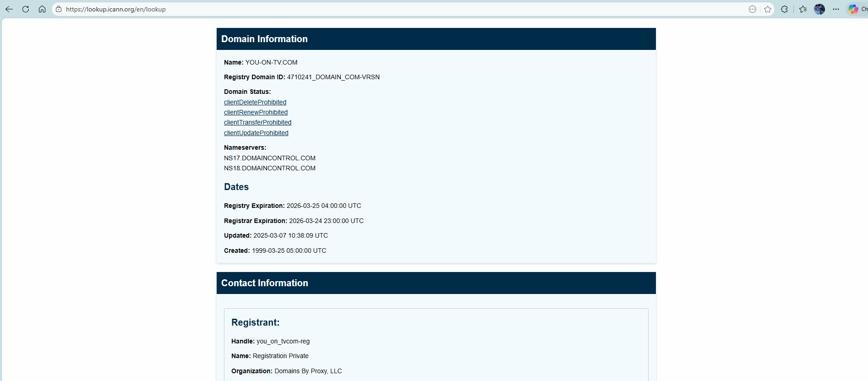Viewport: 868px width, 381px height.
Task: Open the clientRenewProhibited status link
Action: click(x=256, y=112)
